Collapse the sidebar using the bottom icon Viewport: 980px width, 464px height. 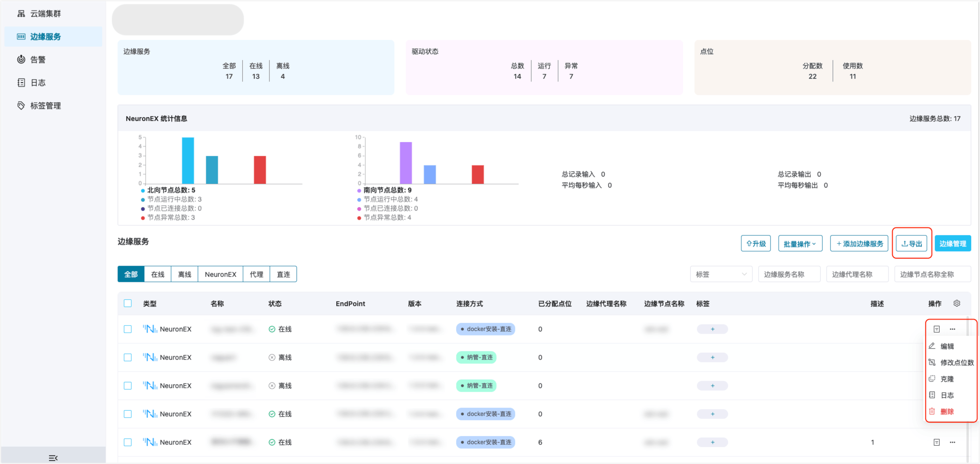[x=53, y=458]
